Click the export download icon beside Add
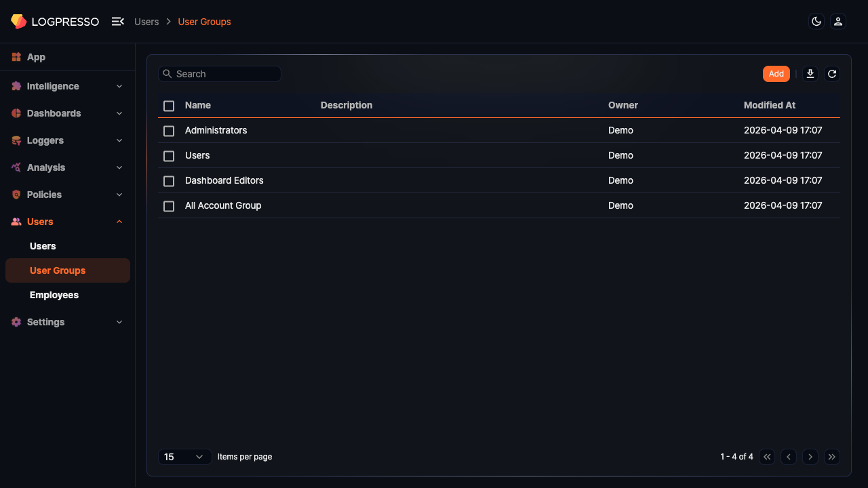 pyautogui.click(x=810, y=73)
